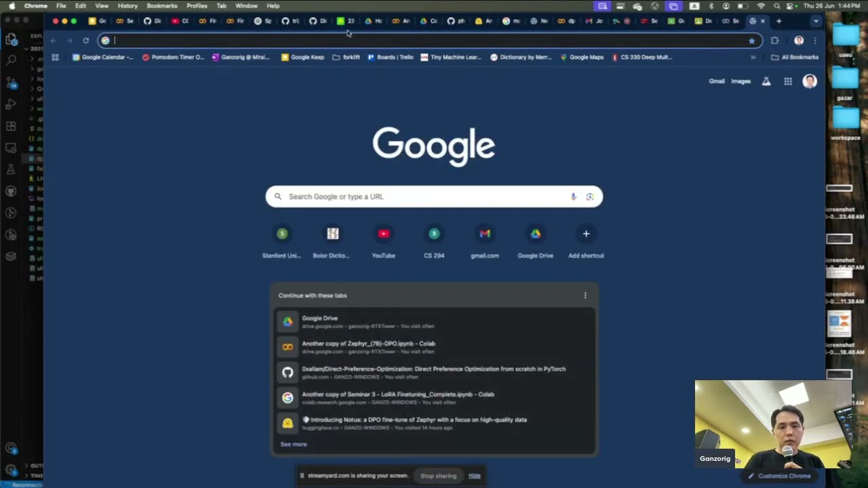Viewport: 868px width, 488px height.
Task: Click the Add shortcut button
Action: pos(586,242)
